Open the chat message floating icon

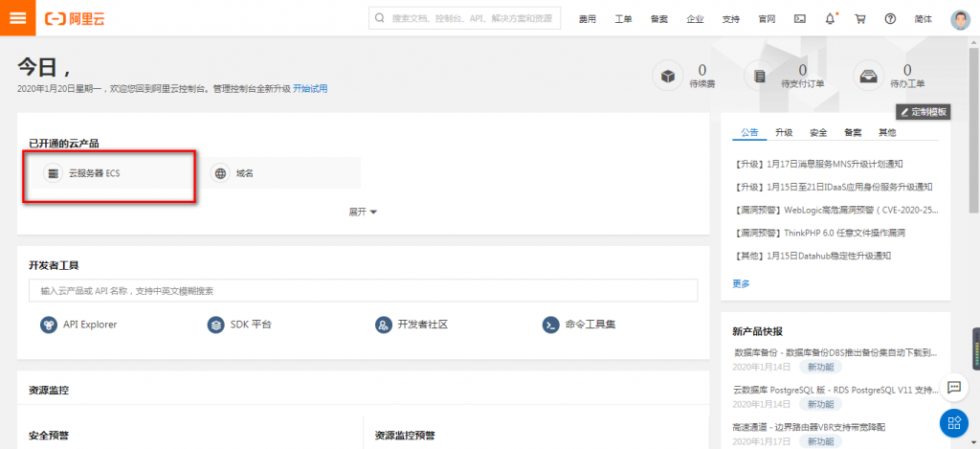(x=954, y=387)
